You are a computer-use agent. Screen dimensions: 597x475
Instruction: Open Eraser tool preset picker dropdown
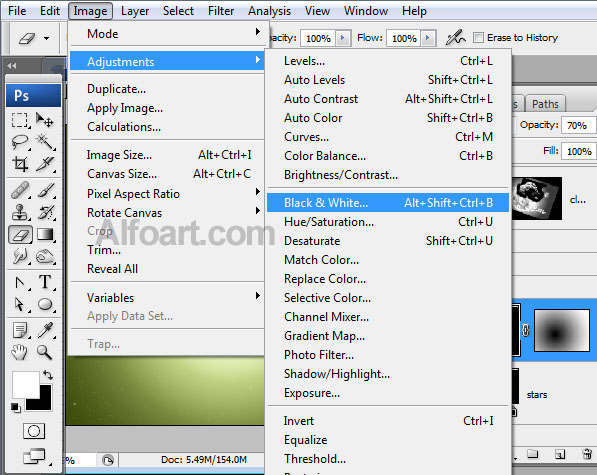coord(46,38)
